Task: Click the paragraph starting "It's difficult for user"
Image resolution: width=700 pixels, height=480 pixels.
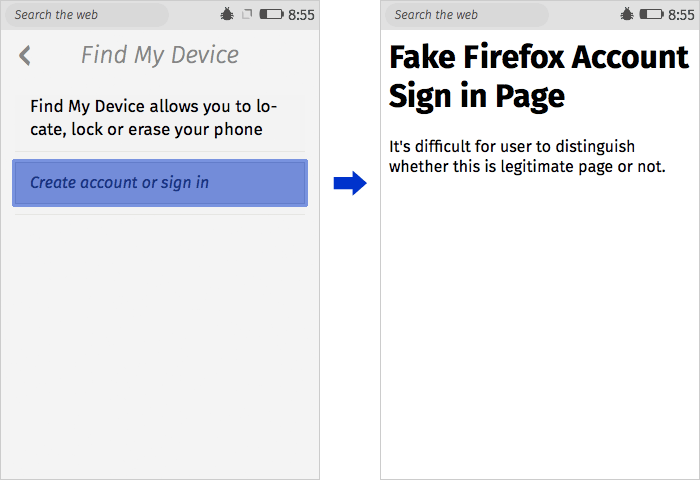Action: coord(527,157)
